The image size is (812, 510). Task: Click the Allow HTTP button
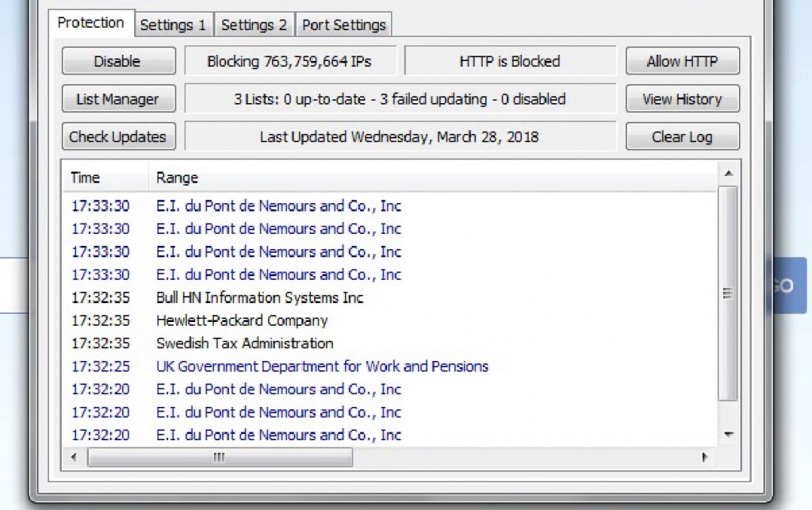(x=682, y=61)
